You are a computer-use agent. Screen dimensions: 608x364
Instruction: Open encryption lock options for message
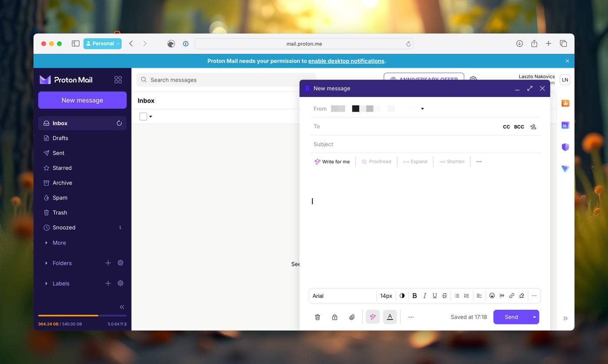coord(334,317)
